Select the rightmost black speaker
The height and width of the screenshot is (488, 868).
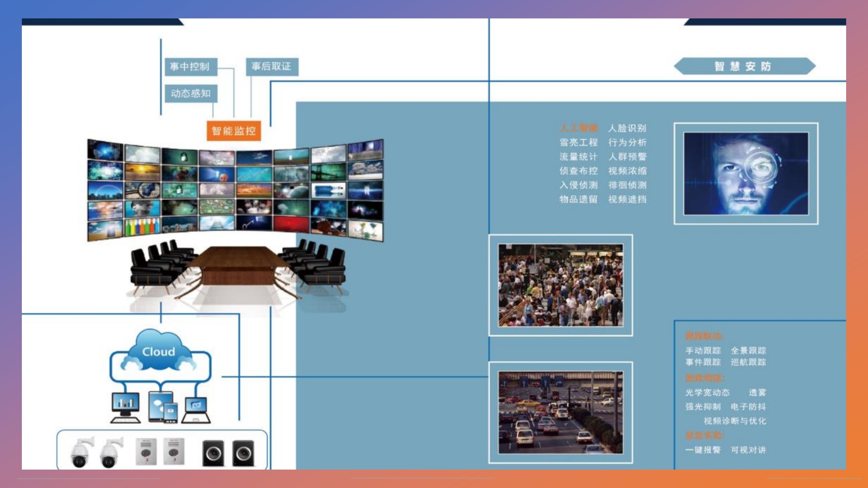tap(243, 453)
